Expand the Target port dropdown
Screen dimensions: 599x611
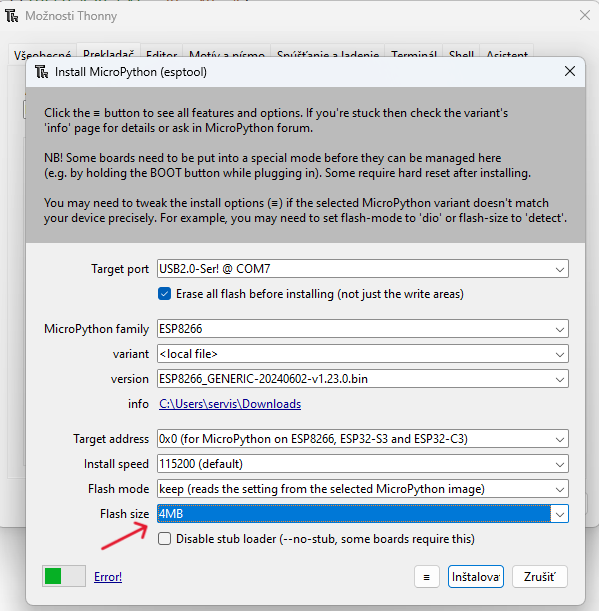pos(560,269)
